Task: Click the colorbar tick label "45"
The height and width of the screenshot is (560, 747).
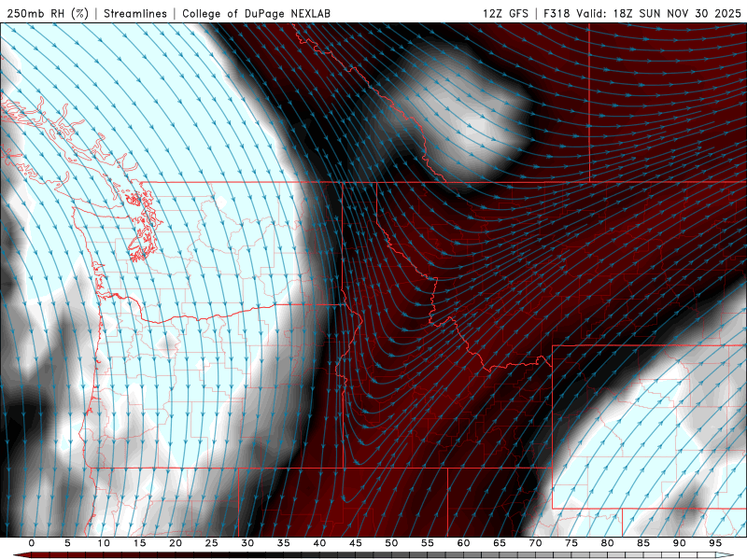Action: (356, 543)
